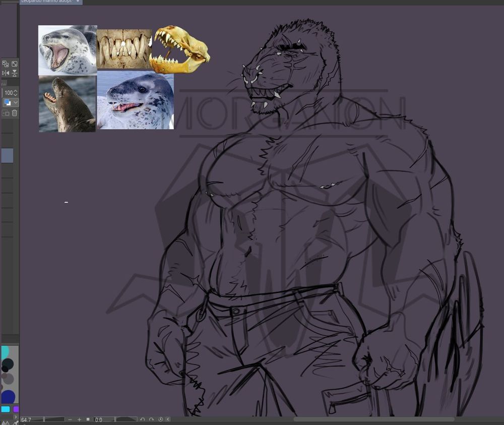Pick the purple color swatch
Screen dimensions: 504x425
click(x=16, y=409)
